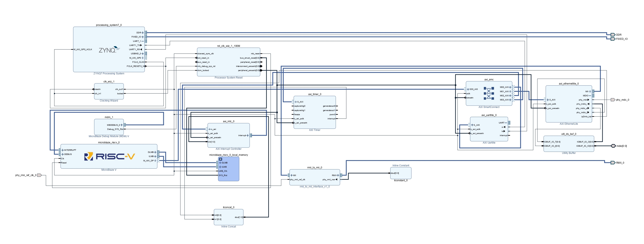Viewport: 644px width, 244px height.
Task: Expand the microblaze_riscv_0_local_memory hierarchy plus box
Action: point(221,159)
